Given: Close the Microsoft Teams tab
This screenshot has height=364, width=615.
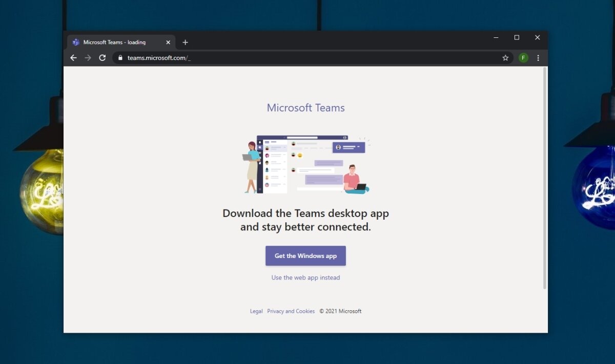Looking at the screenshot, I should [x=168, y=42].
